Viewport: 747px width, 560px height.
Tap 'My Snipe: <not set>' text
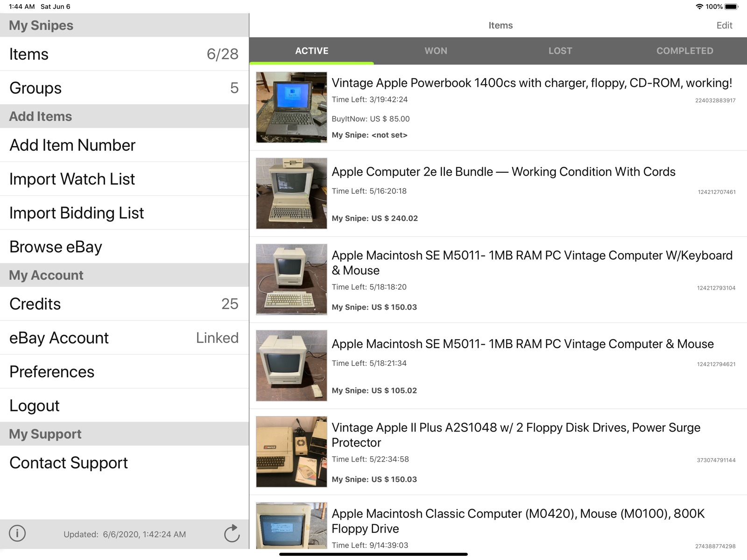[x=369, y=135]
